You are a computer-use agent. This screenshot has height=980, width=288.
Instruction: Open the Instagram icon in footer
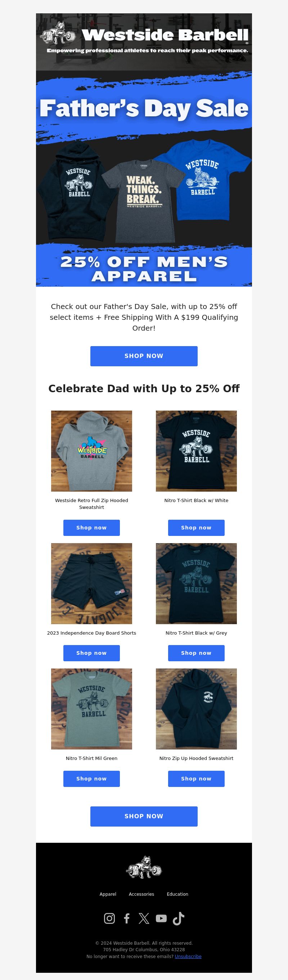(x=109, y=918)
